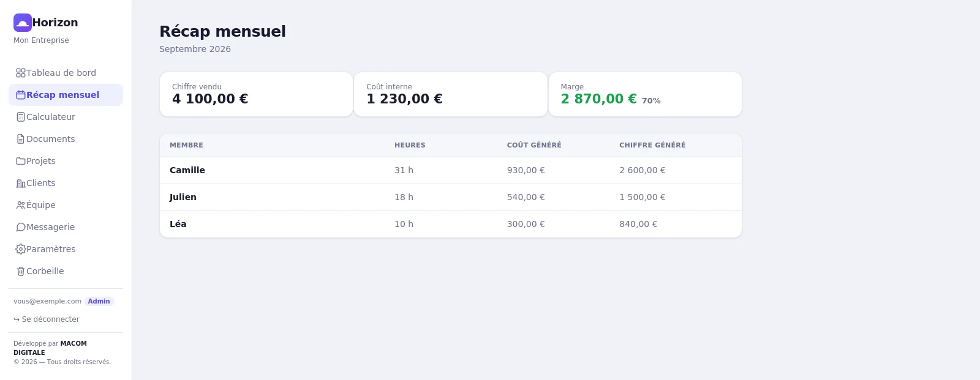
Task: Click the Paramètres gear icon
Action: [21, 249]
